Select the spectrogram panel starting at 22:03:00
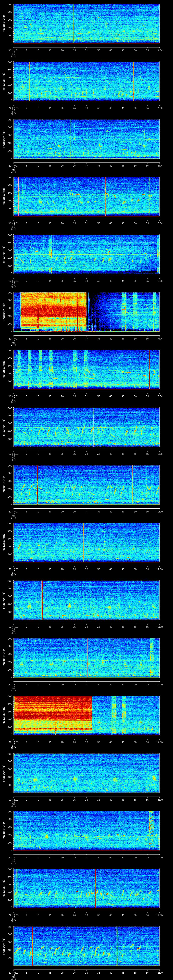 (x=87, y=139)
